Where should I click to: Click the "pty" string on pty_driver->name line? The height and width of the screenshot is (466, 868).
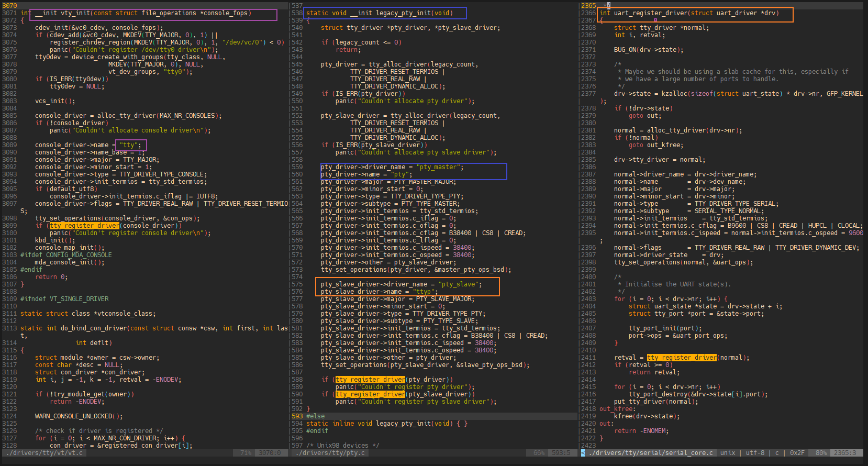[399, 174]
